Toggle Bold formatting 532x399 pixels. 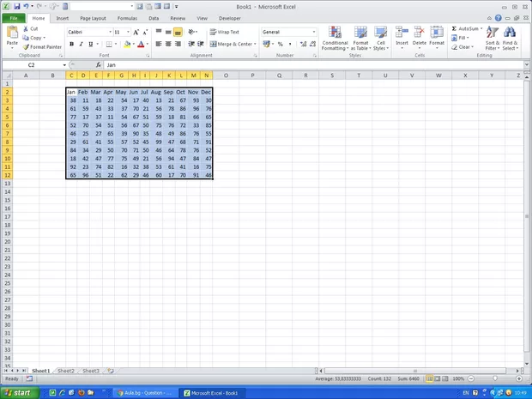coord(70,44)
